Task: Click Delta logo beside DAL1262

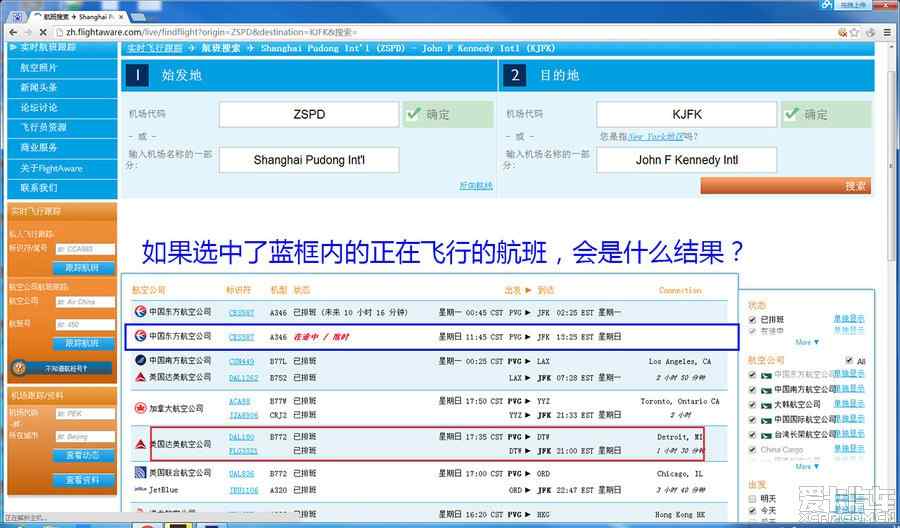Action: 141,377
